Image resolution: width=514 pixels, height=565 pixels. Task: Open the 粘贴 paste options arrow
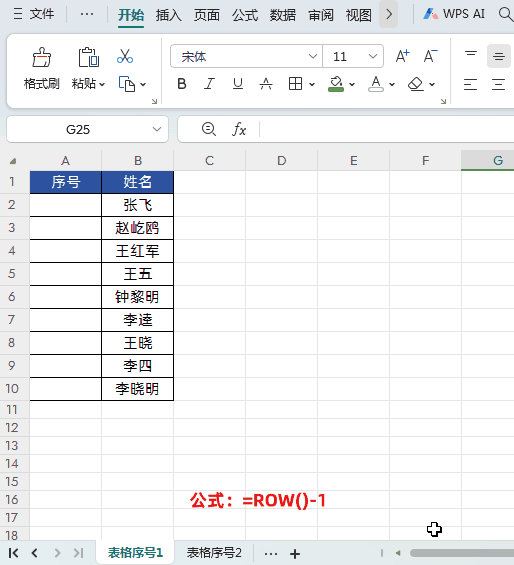[x=102, y=84]
